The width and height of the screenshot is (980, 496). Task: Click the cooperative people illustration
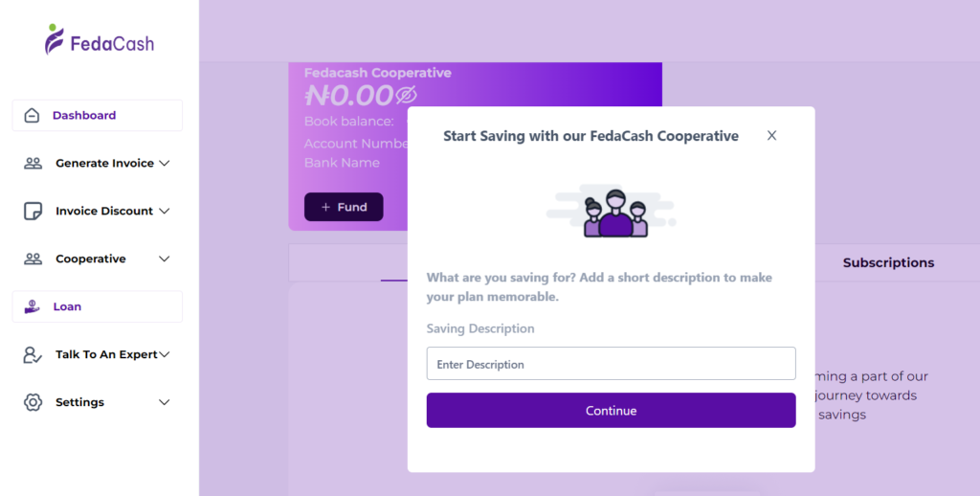(x=612, y=213)
